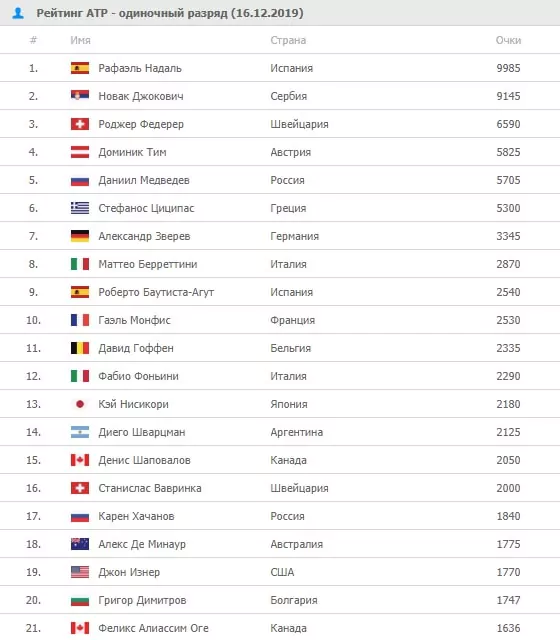Click the Bulgarian flag beside Григор Димитров

(x=80, y=600)
